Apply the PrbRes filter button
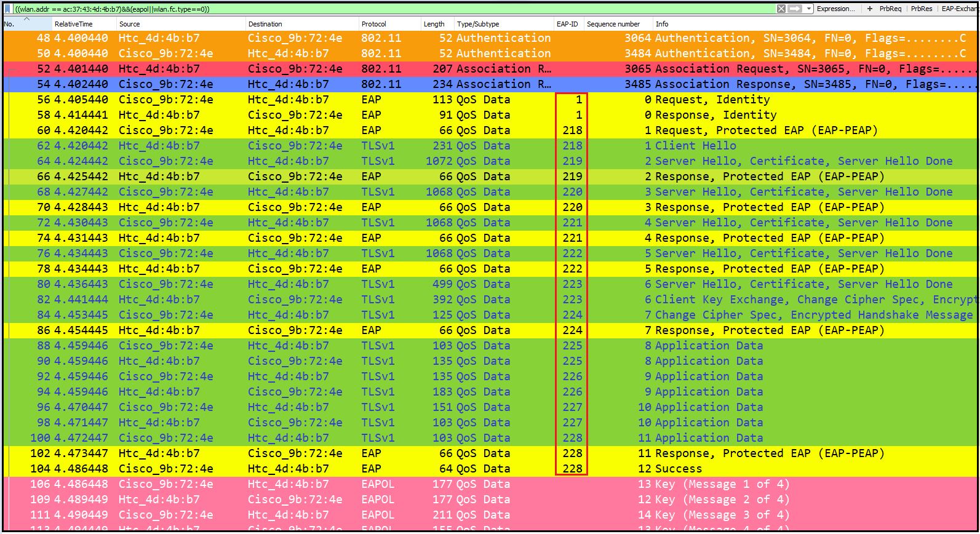The height and width of the screenshot is (534, 980). [922, 9]
